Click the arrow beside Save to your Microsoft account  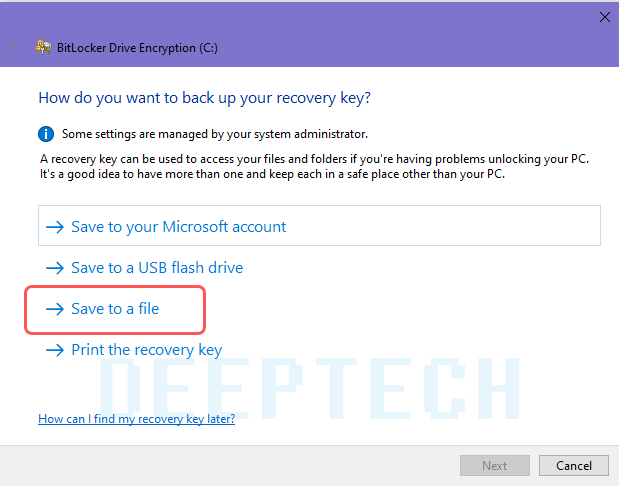click(55, 227)
